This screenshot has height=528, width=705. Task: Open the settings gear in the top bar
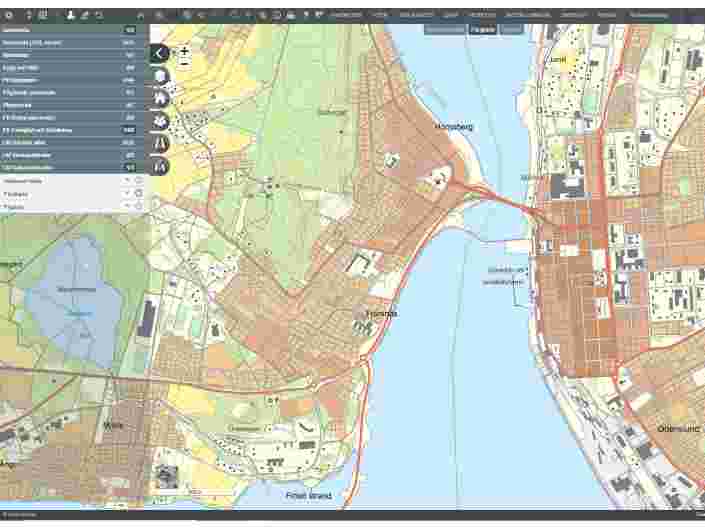(9, 16)
